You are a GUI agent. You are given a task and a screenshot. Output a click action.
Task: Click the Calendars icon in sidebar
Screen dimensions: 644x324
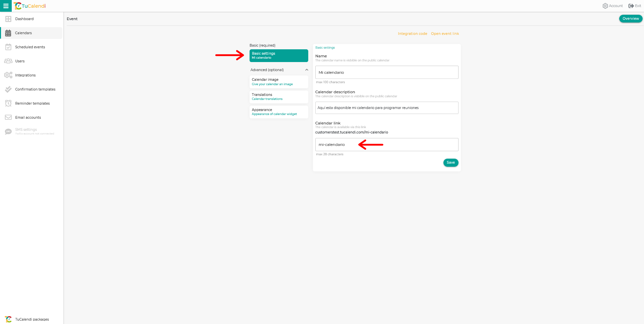coord(8,33)
